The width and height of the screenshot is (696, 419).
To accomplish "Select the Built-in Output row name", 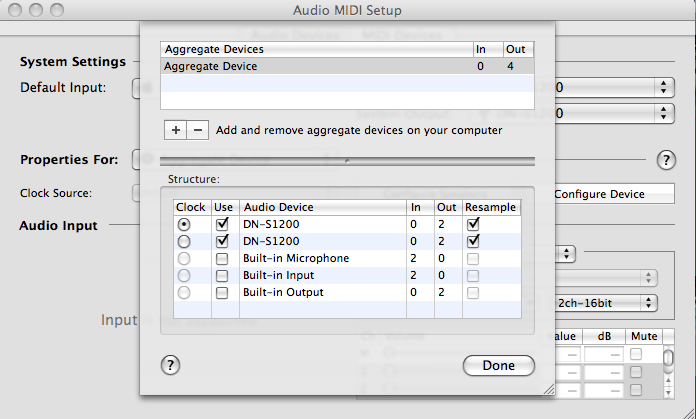I will click(283, 292).
